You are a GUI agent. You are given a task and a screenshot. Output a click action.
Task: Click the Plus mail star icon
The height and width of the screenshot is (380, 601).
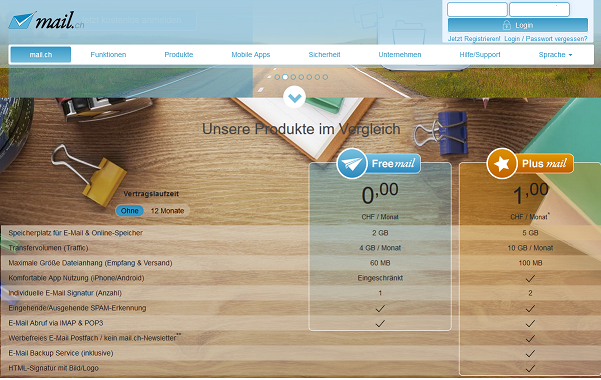point(502,164)
